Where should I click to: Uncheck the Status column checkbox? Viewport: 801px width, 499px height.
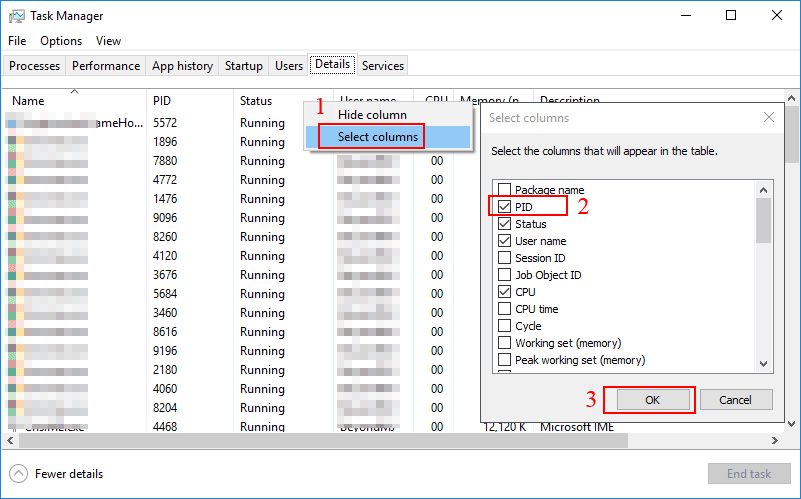(x=504, y=224)
